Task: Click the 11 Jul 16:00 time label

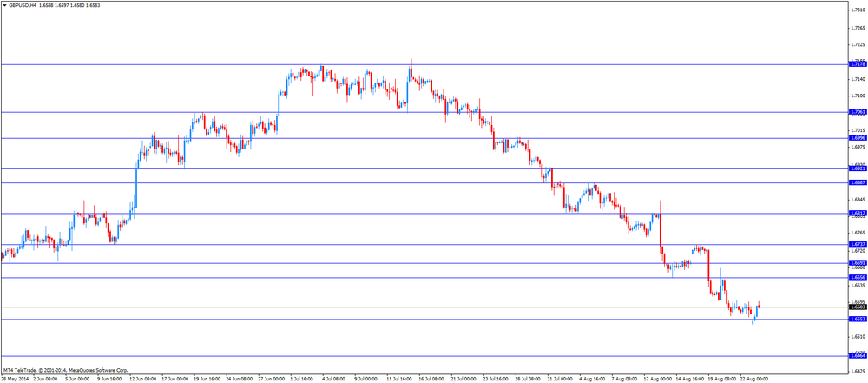Action: [x=399, y=379]
